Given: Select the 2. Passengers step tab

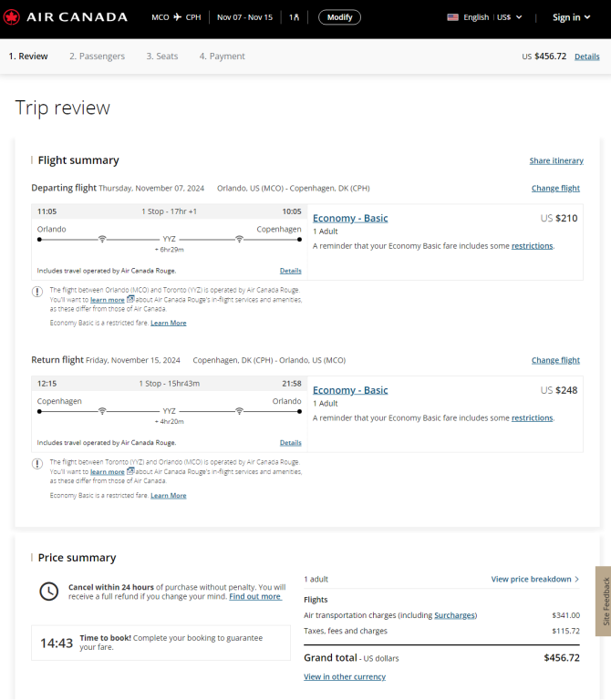Looking at the screenshot, I should (97, 57).
